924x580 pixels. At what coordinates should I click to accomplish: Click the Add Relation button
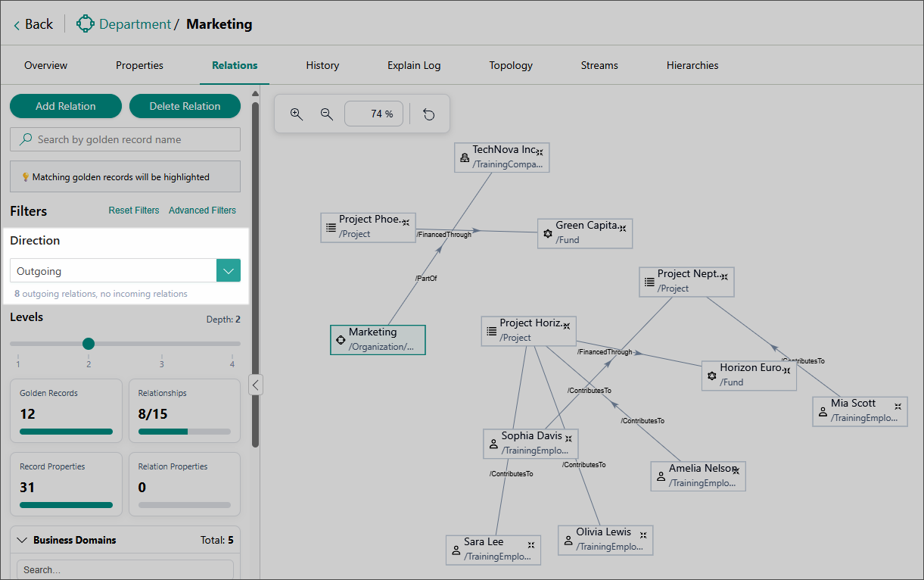(x=66, y=107)
